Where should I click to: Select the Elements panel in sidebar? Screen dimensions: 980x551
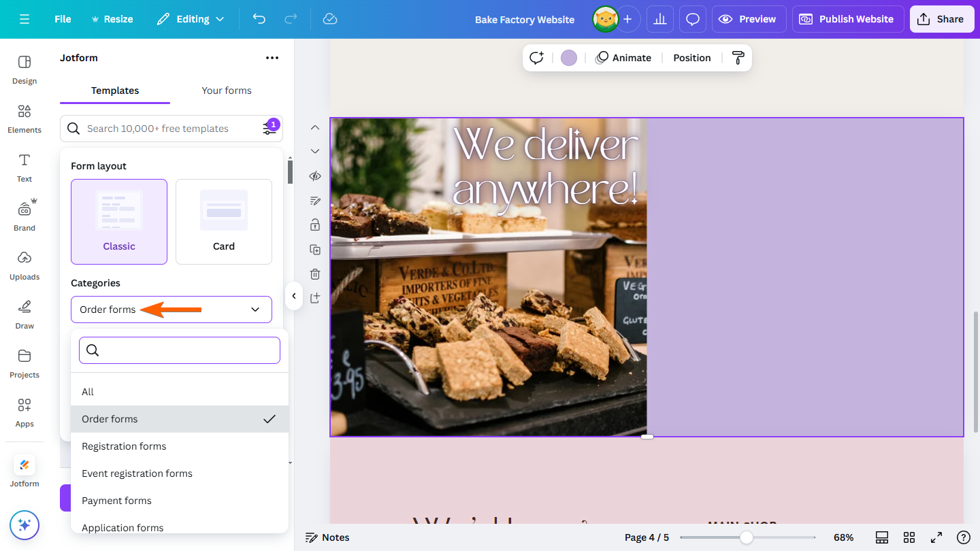pyautogui.click(x=24, y=119)
